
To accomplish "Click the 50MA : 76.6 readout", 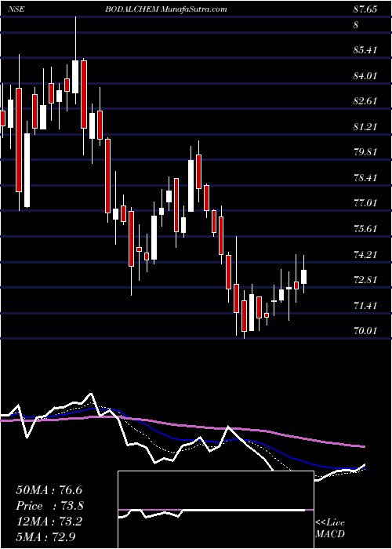I will tap(49, 490).
